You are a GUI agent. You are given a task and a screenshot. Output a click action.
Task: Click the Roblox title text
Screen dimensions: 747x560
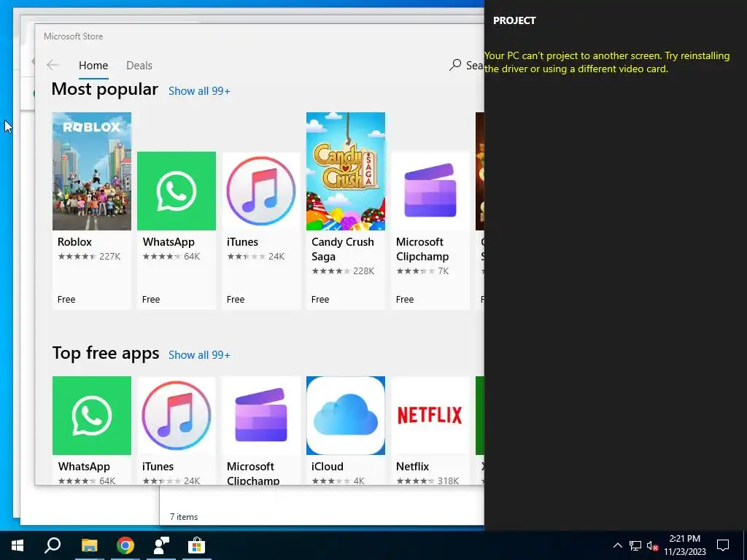(x=74, y=242)
